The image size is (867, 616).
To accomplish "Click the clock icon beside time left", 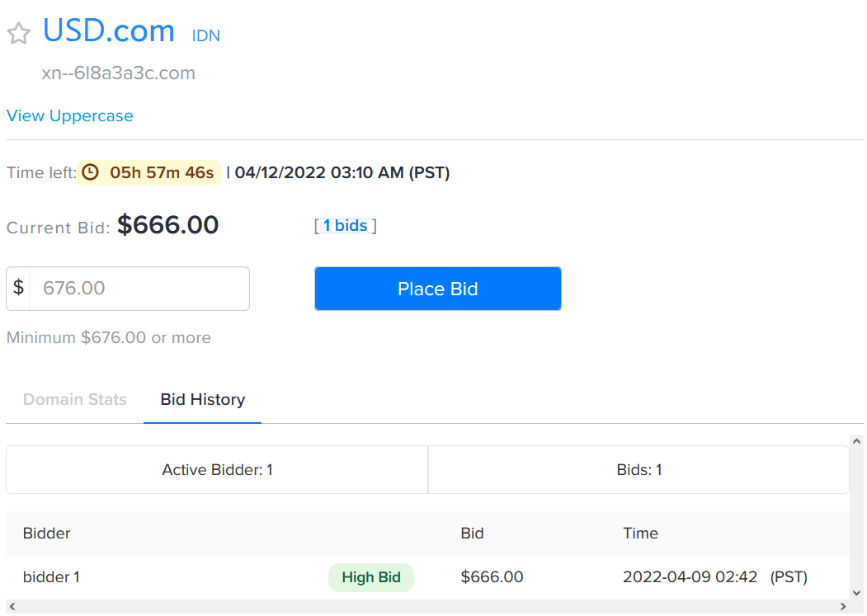I will pos(90,172).
